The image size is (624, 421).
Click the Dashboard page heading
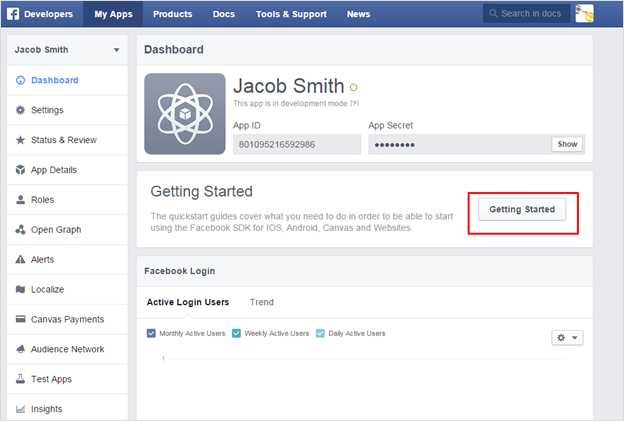click(x=174, y=49)
